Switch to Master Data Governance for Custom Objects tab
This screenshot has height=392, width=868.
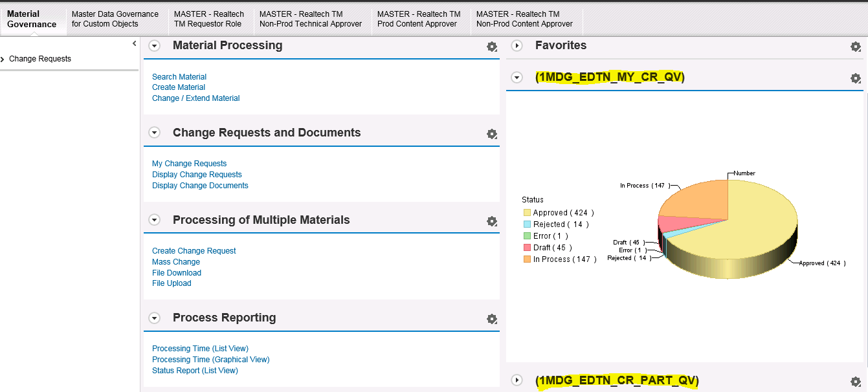(115, 19)
